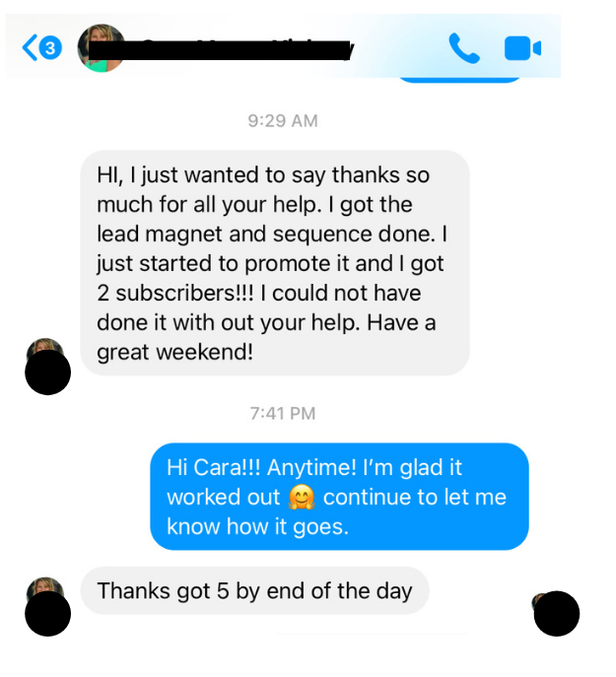Tap the name 'Cara' in the blue reply
The width and height of the screenshot is (616, 677).
click(x=214, y=468)
